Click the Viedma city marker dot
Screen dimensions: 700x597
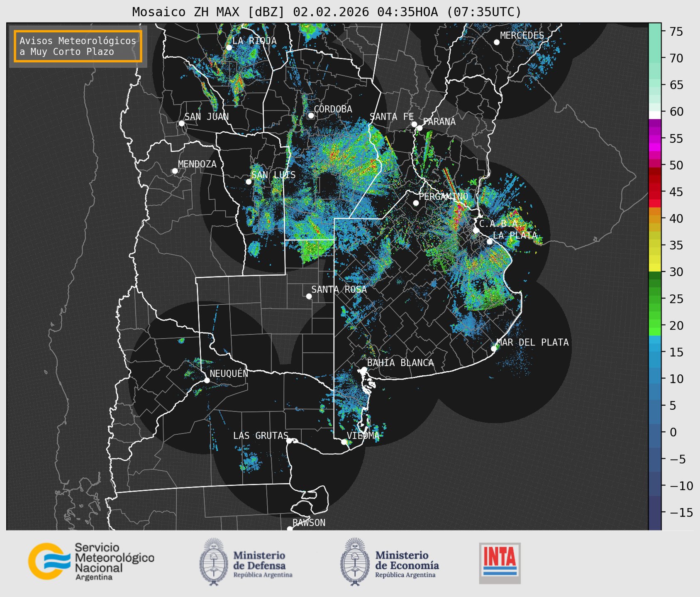[344, 442]
